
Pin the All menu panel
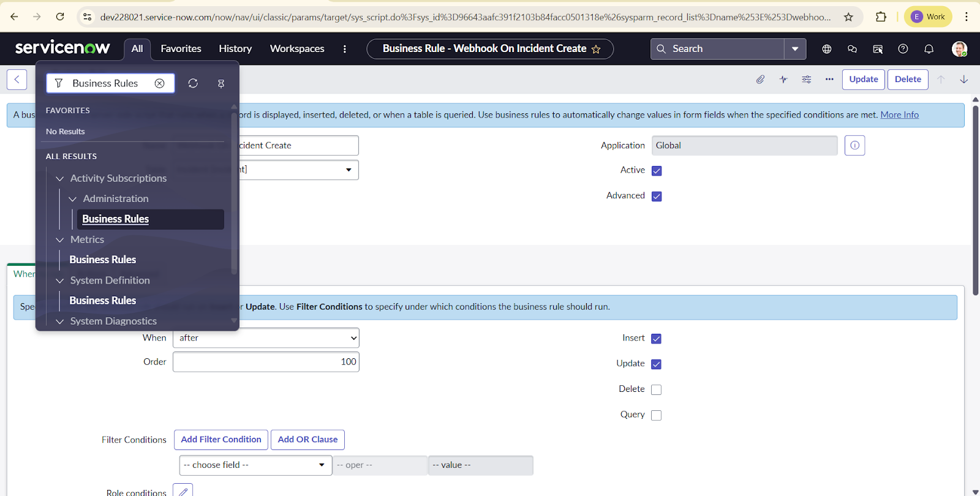221,83
